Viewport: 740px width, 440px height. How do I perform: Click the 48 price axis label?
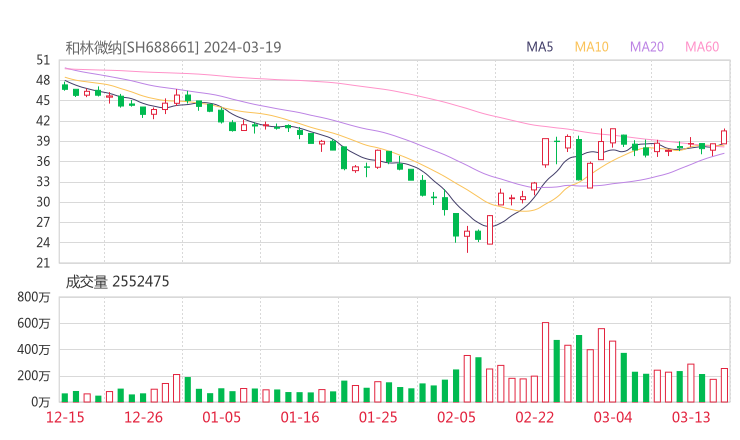[43, 80]
